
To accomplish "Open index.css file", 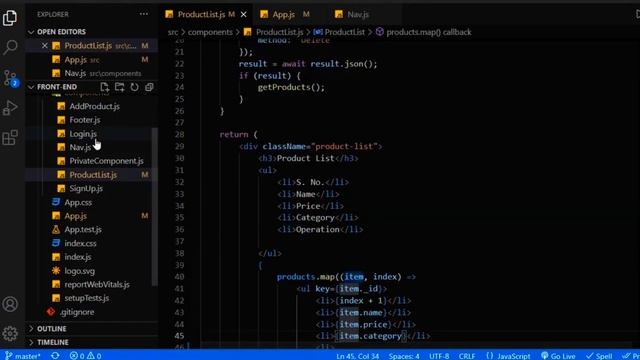I will pos(80,243).
